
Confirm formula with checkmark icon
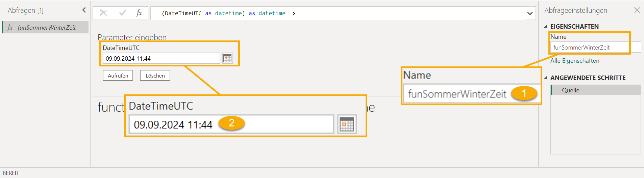click(122, 13)
